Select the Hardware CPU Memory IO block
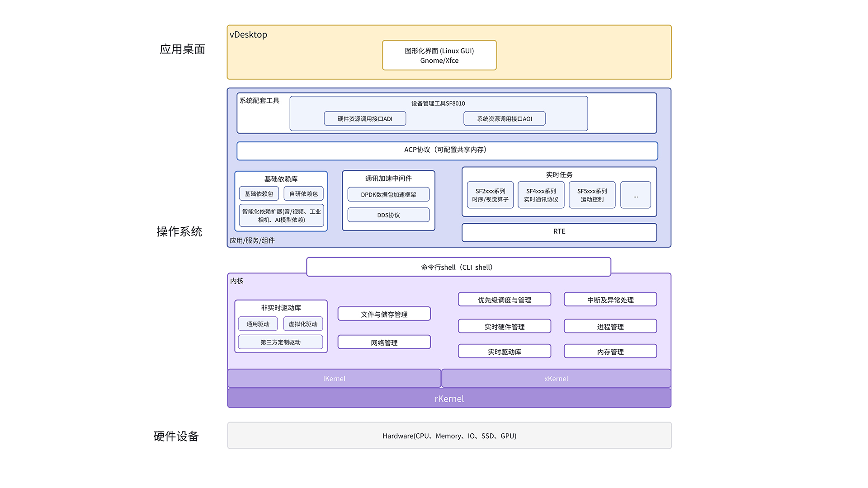 click(449, 436)
